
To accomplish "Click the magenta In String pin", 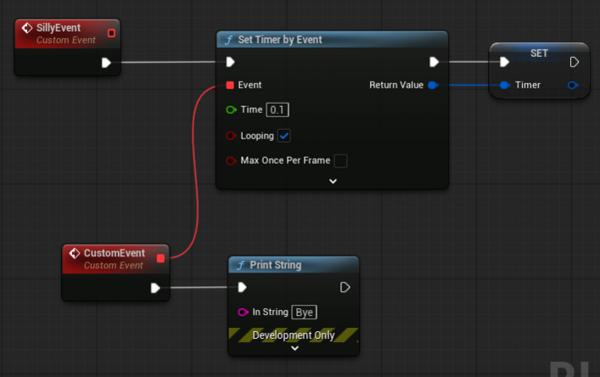I will coord(243,312).
